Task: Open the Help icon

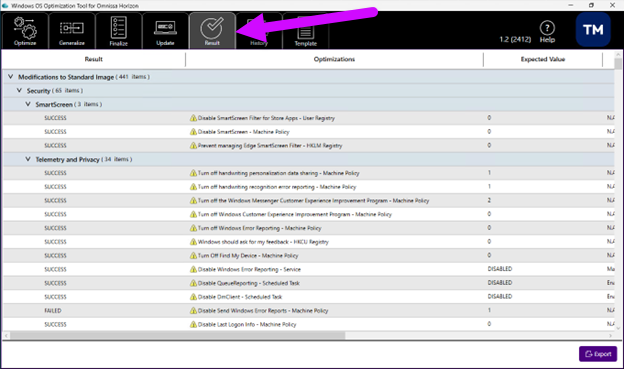Action: (x=547, y=31)
